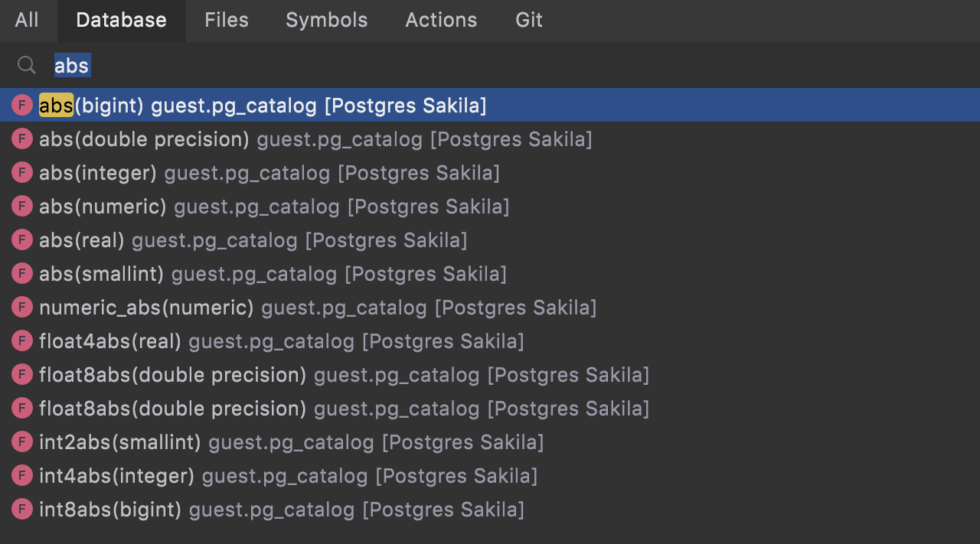Select the Database tab

tap(121, 20)
